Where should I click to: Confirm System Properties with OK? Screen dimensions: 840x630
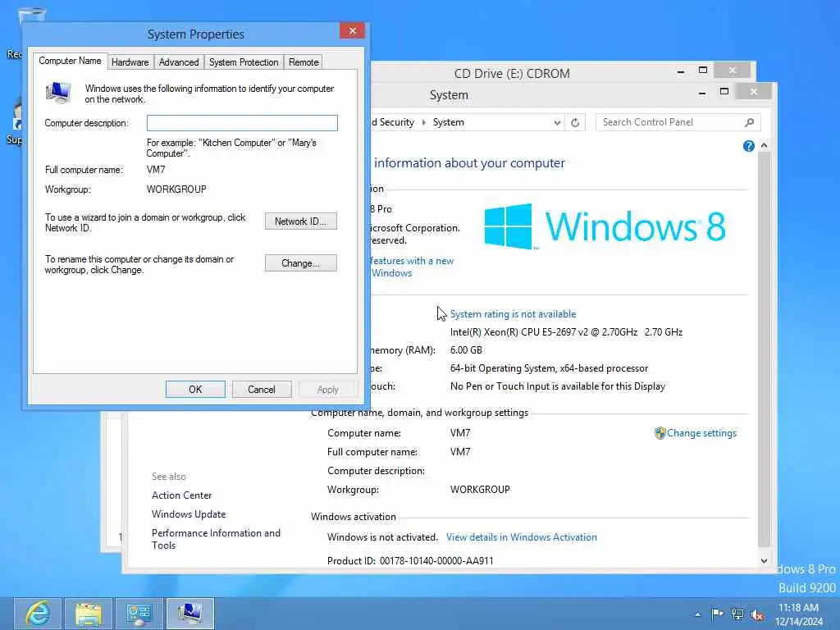pos(195,390)
